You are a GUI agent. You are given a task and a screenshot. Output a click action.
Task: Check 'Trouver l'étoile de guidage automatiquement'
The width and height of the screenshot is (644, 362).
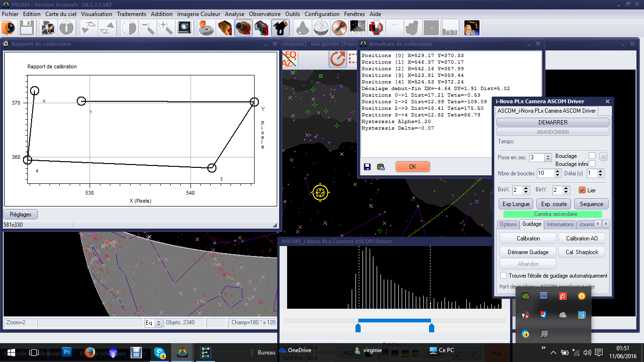(504, 275)
